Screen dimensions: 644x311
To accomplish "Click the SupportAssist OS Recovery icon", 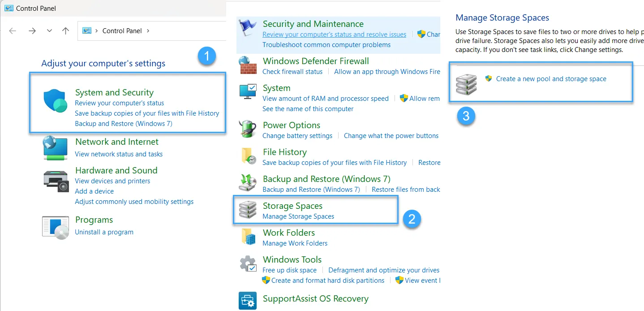I will (248, 300).
